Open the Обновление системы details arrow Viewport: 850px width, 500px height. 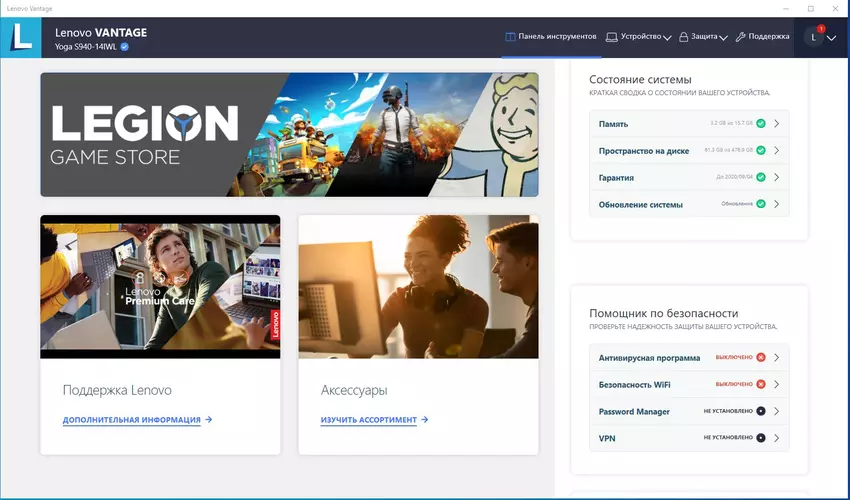[777, 204]
